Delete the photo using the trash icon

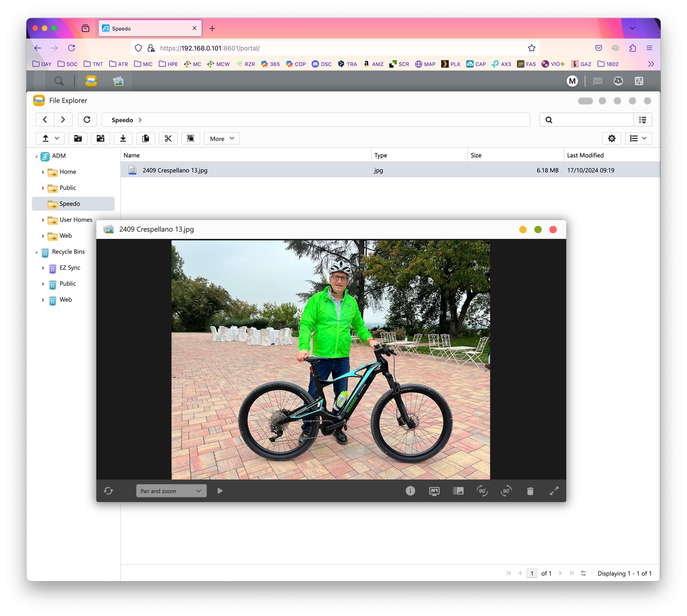[530, 491]
